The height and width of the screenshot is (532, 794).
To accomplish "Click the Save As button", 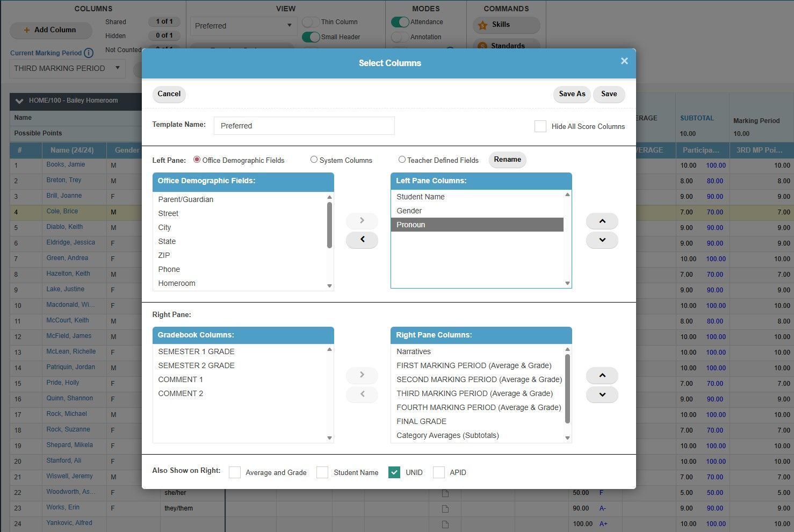I will [571, 94].
